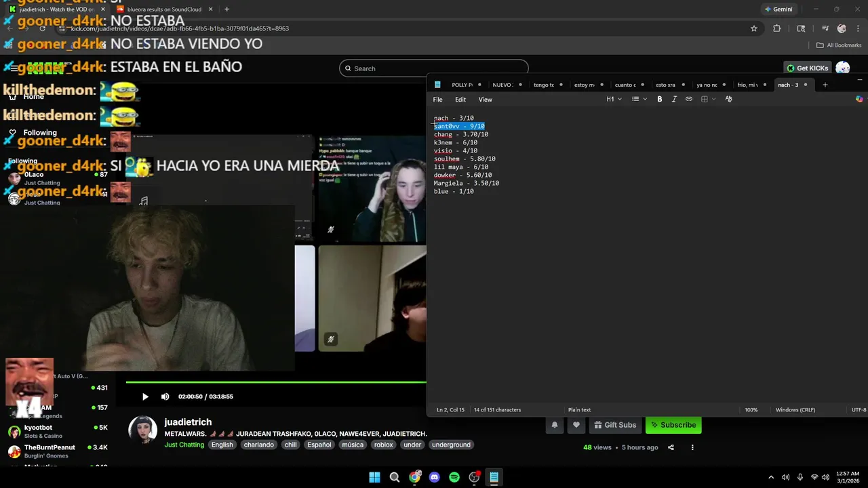868x488 pixels.
Task: Open the All Bookmarks folder
Action: (x=839, y=45)
